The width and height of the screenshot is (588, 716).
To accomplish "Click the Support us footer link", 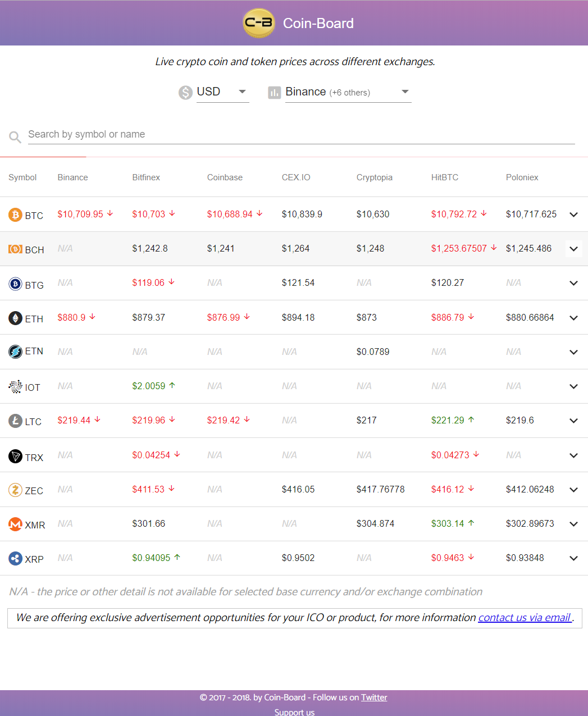I will pyautogui.click(x=294, y=712).
